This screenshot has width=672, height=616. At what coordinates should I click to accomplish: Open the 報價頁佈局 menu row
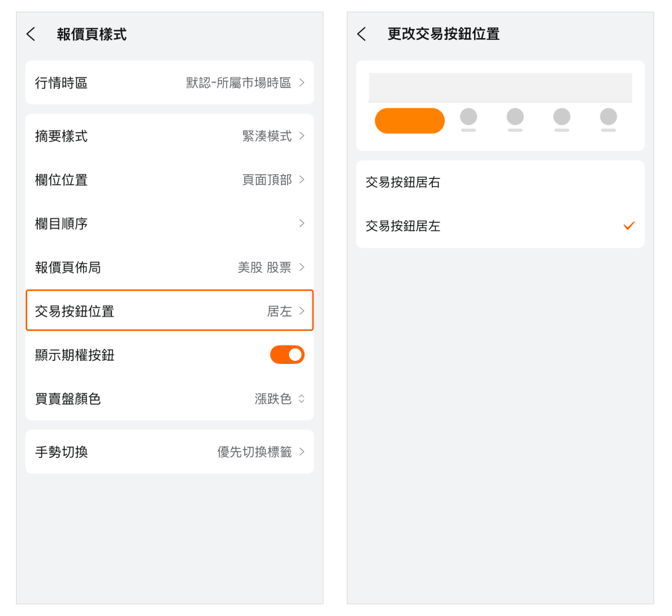click(x=170, y=267)
